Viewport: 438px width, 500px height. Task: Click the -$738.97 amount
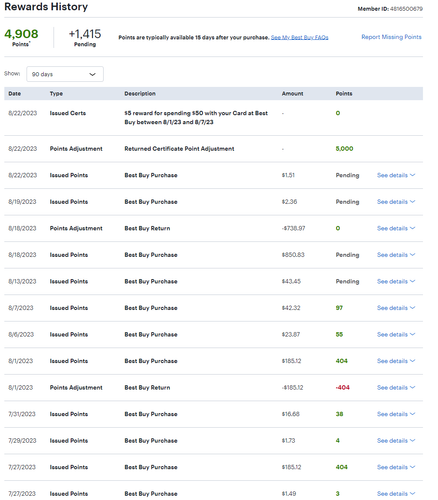[293, 228]
